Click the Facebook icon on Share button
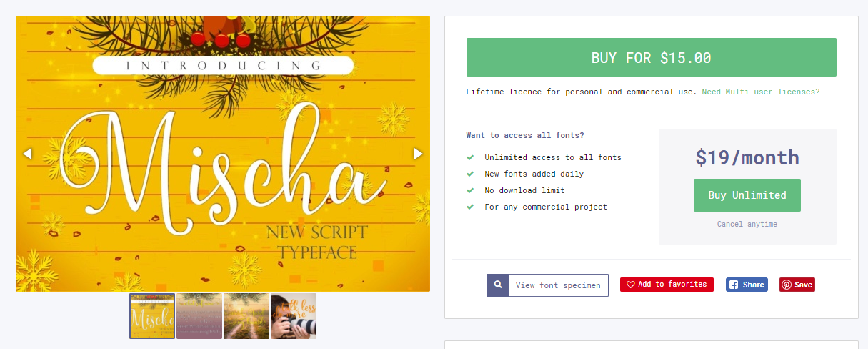This screenshot has width=868, height=349. click(x=734, y=285)
